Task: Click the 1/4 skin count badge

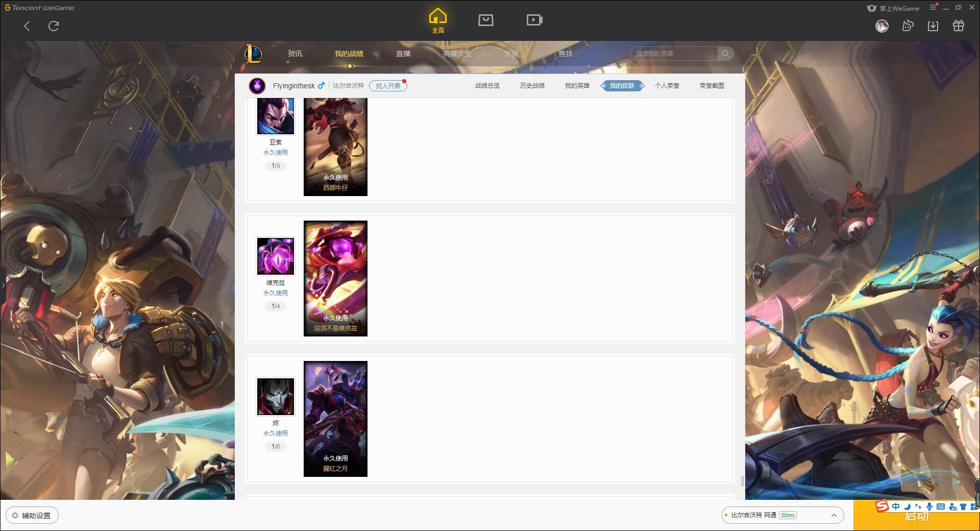Action: pyautogui.click(x=276, y=306)
